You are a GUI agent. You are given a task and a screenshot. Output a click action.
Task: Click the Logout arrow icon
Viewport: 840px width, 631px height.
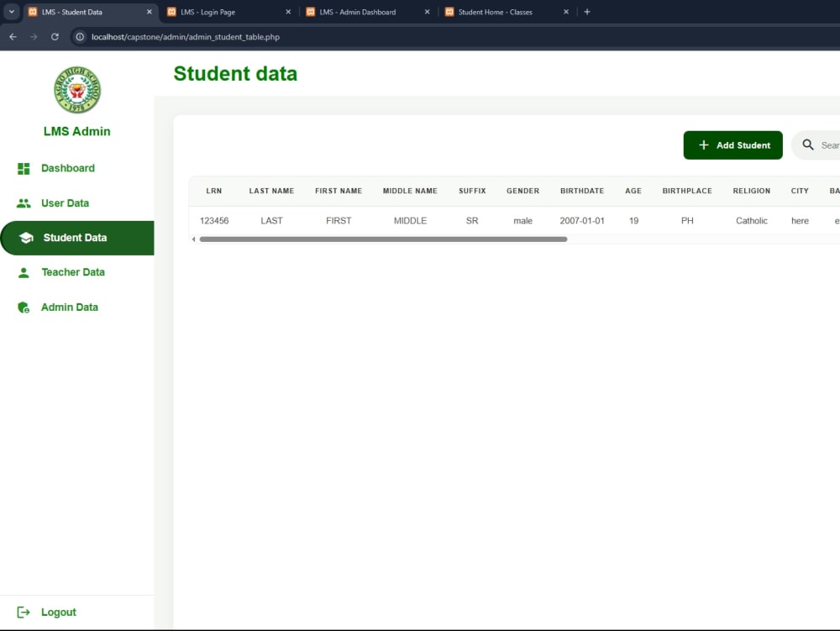24,613
